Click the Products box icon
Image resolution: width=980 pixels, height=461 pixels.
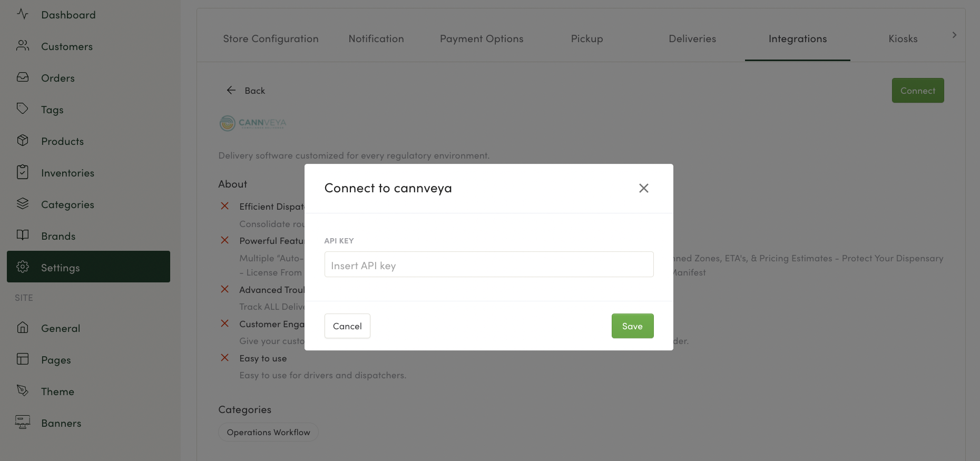click(22, 141)
